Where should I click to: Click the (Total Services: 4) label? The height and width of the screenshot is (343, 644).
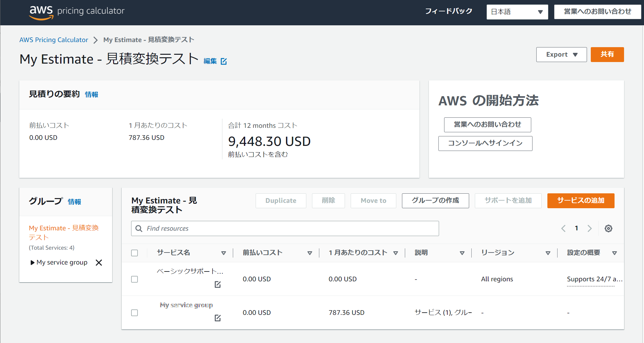click(x=52, y=248)
